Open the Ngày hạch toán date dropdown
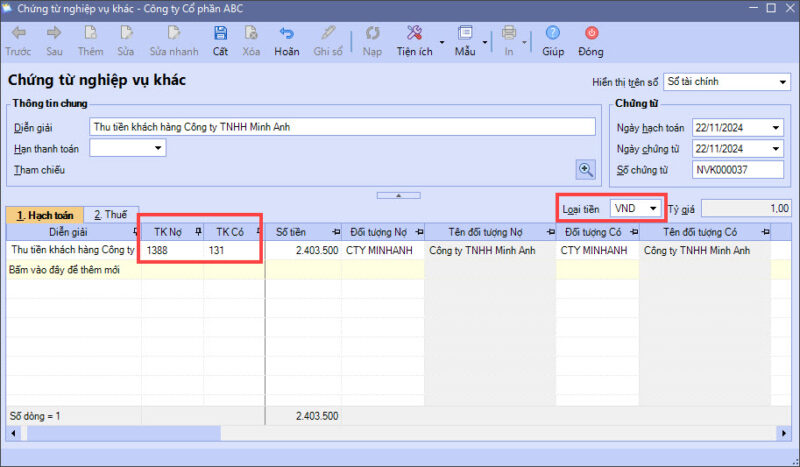 click(776, 128)
